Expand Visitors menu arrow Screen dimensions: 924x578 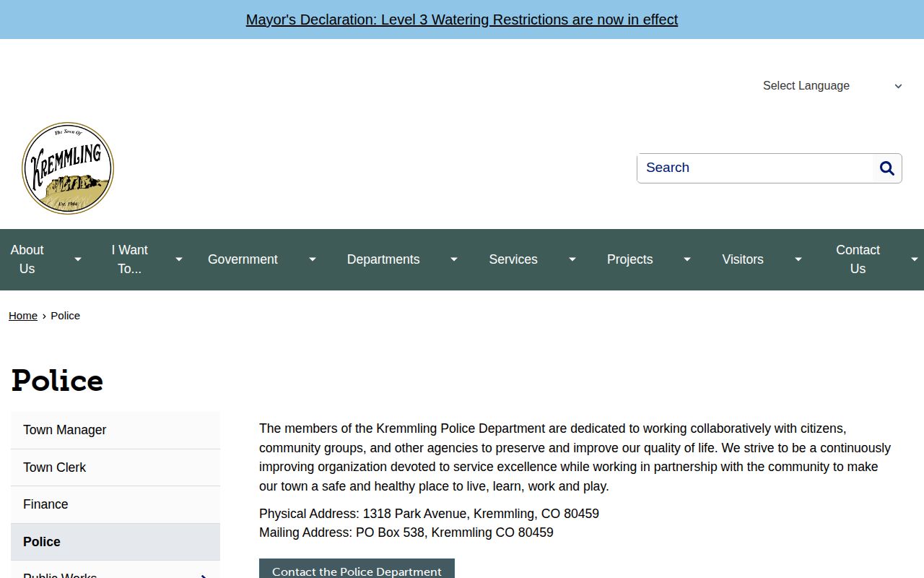(x=798, y=259)
